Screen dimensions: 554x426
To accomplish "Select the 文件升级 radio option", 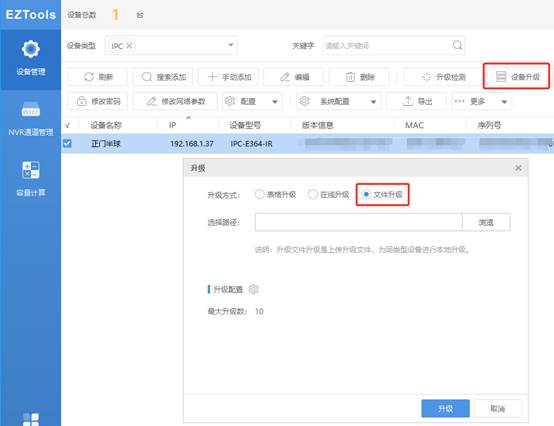I will (366, 194).
